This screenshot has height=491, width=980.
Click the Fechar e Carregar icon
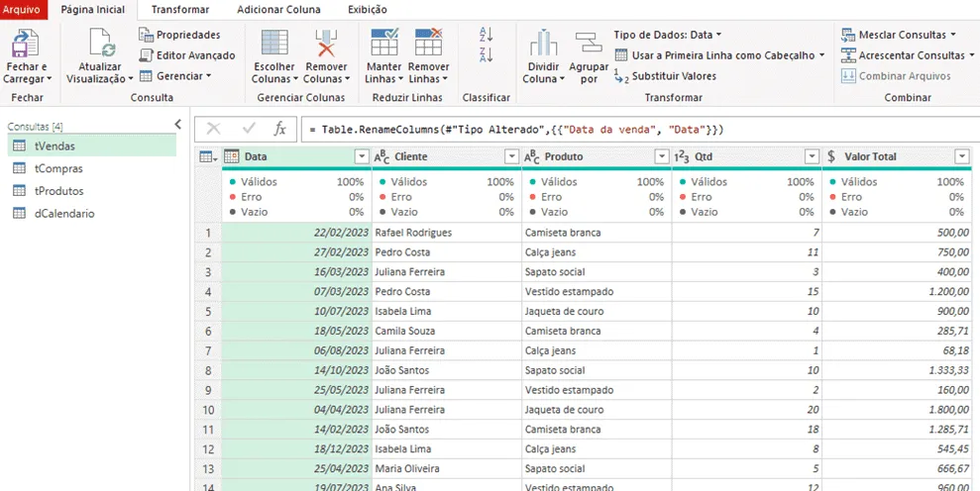(26, 44)
